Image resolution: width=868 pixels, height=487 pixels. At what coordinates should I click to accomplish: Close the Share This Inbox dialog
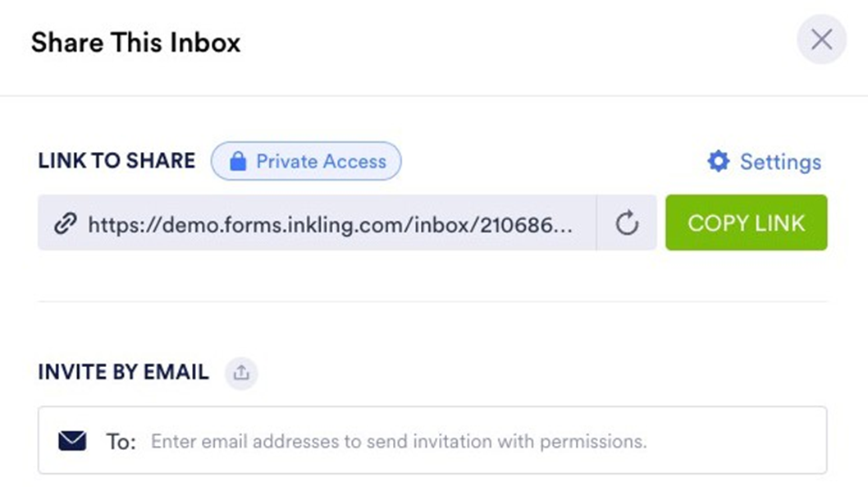tap(821, 39)
